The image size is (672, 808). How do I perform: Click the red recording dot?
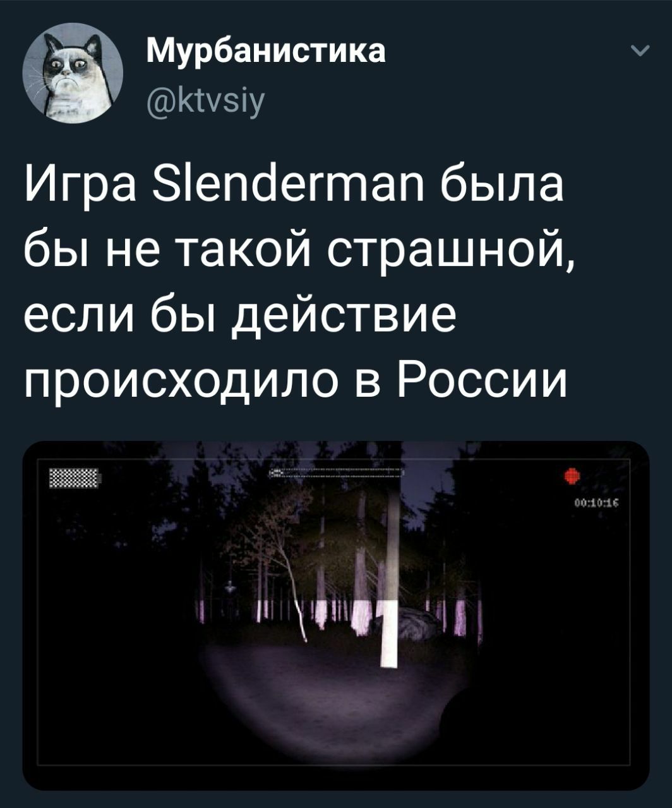click(572, 476)
